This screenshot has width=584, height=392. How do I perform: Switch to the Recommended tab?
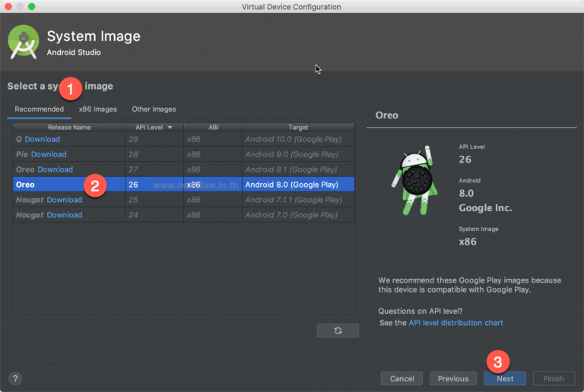click(39, 109)
